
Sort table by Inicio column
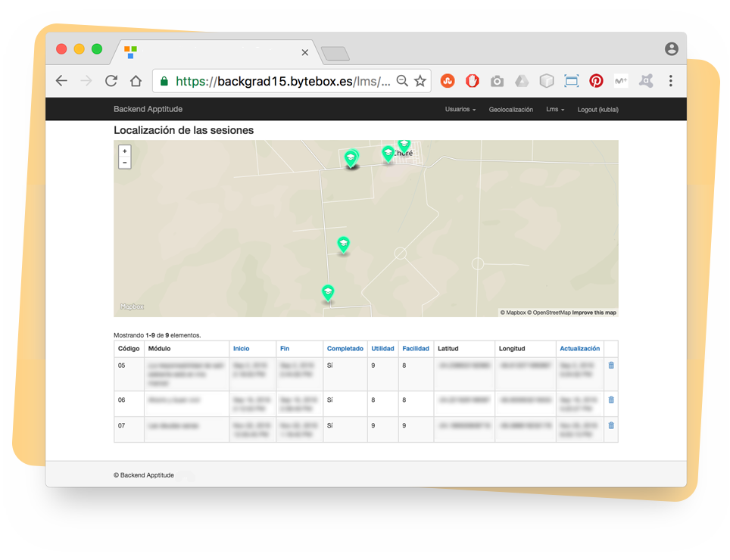point(241,348)
